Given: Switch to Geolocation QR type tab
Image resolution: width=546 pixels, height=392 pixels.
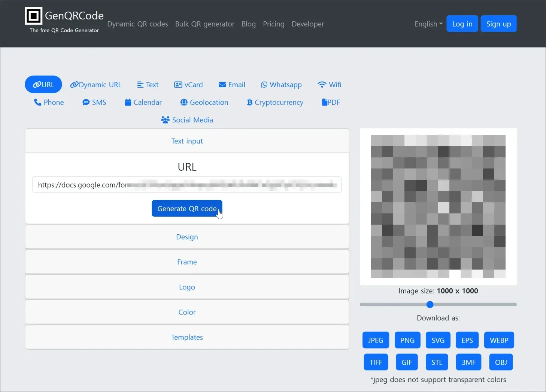Looking at the screenshot, I should click(204, 102).
